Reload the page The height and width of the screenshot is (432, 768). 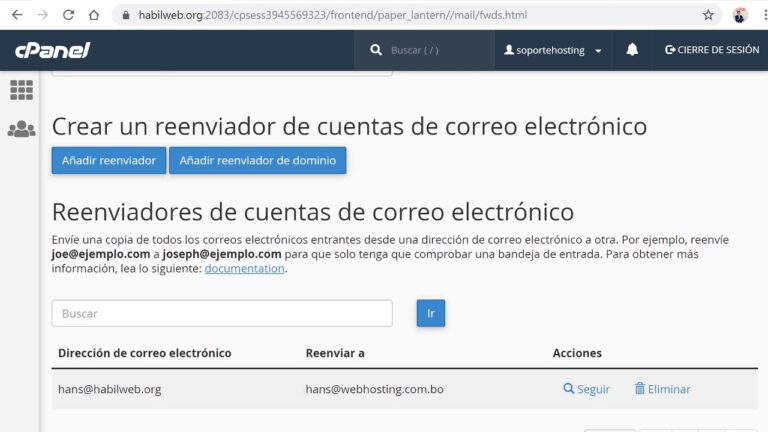click(x=68, y=15)
